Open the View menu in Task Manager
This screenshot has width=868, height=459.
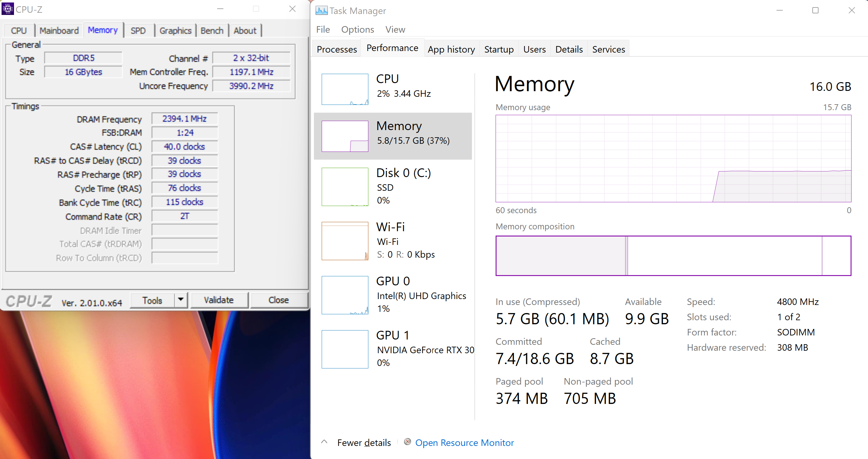click(x=395, y=30)
